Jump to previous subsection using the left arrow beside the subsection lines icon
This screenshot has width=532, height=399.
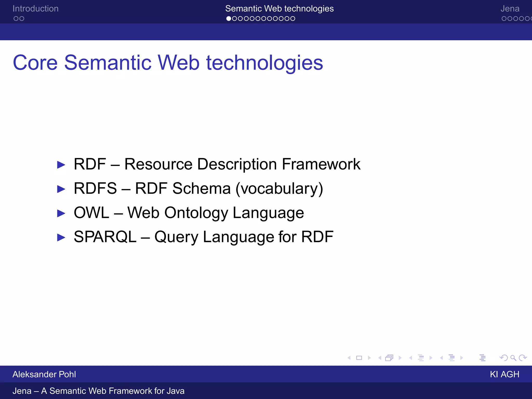coord(411,358)
